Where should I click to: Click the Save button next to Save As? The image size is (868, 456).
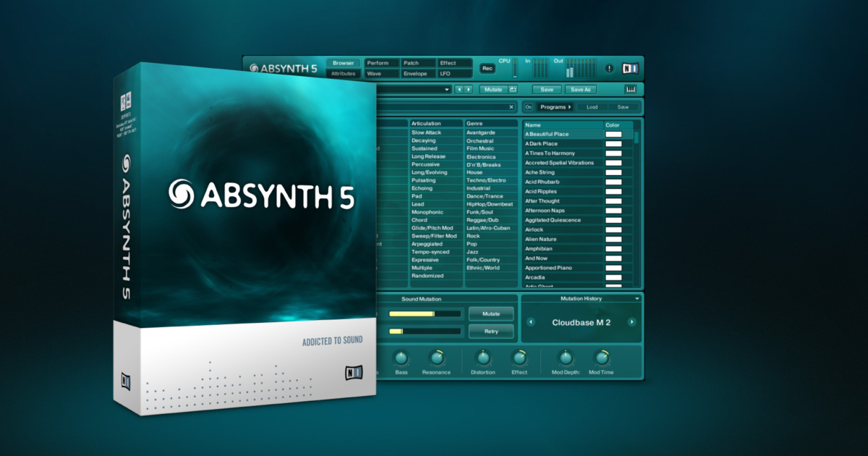click(547, 89)
